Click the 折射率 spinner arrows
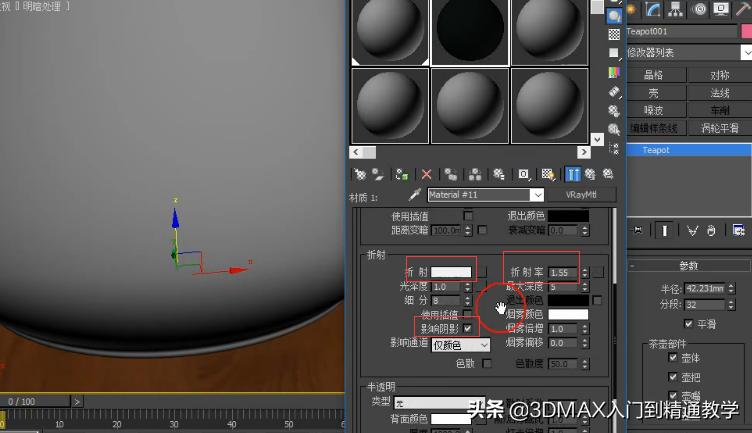This screenshot has width=752, height=433. pos(585,272)
